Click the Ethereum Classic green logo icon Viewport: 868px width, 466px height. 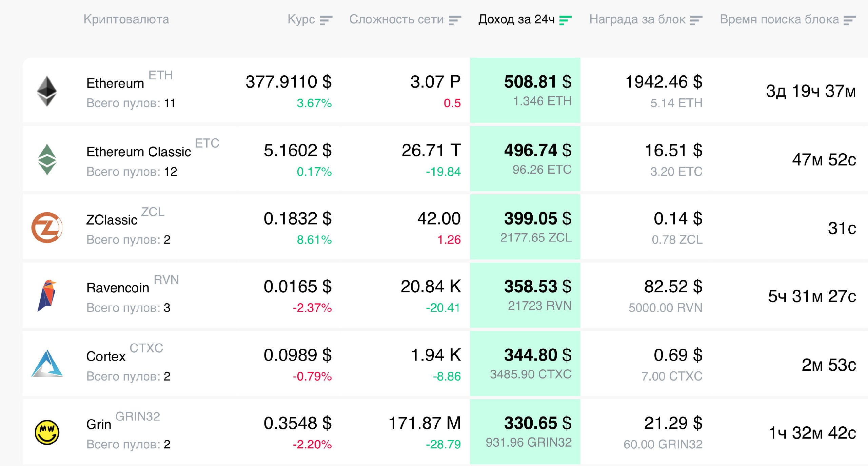(x=47, y=159)
